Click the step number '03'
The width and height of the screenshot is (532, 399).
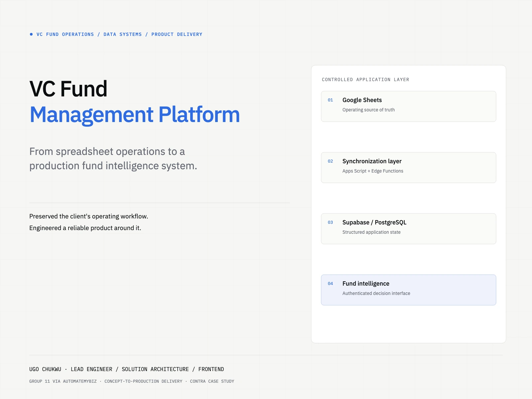click(x=330, y=222)
